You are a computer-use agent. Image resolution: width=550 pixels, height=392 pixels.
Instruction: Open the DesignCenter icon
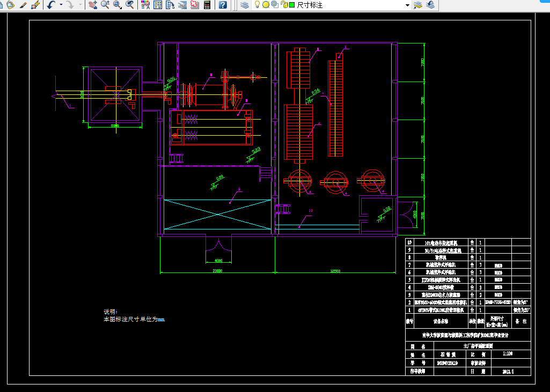pos(158,5)
